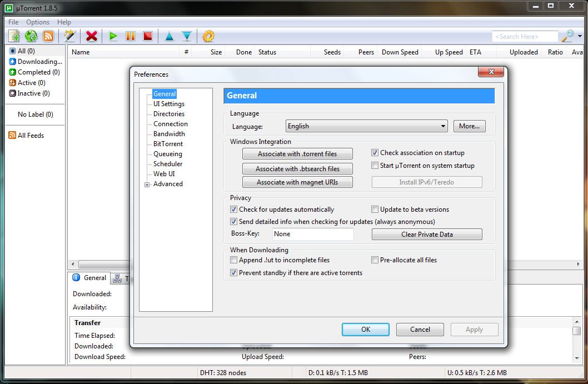Toggle Send detailed info when checking updates
Viewport: 588px width, 384px height.
point(233,222)
